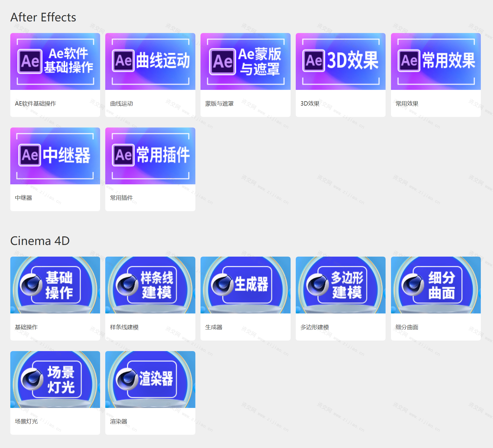Open the Ae 中继器 thumbnail image
493x448 pixels.
(x=55, y=156)
